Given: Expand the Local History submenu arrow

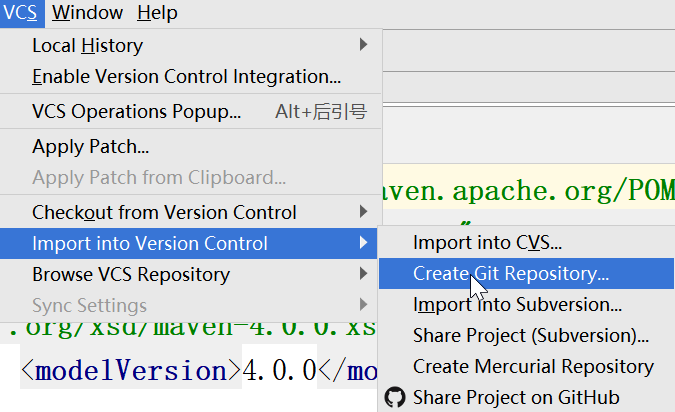Looking at the screenshot, I should [363, 45].
